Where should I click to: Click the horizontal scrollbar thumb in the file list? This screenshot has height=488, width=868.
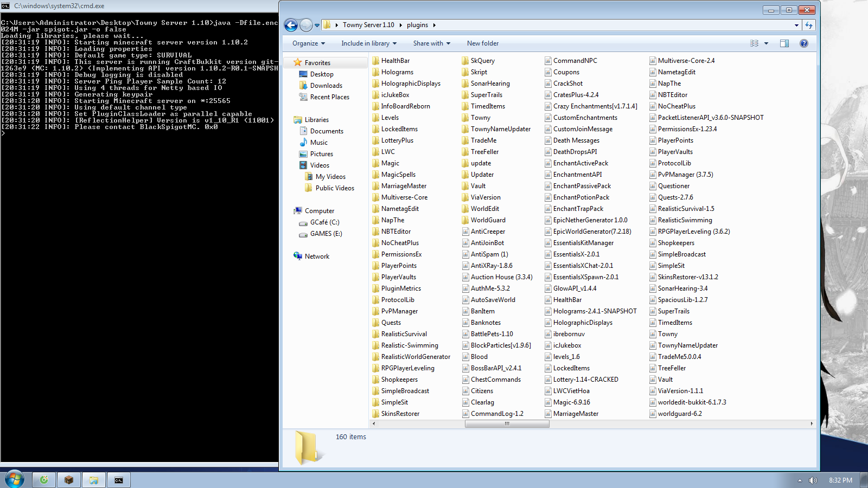(x=507, y=424)
